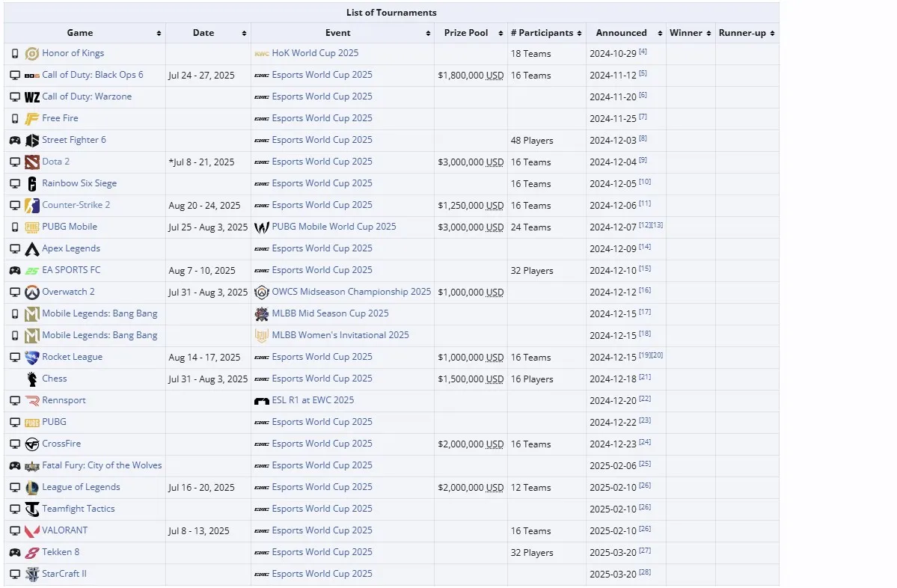Image resolution: width=897 pixels, height=588 pixels.
Task: Sort table by Date column
Action: click(x=245, y=33)
